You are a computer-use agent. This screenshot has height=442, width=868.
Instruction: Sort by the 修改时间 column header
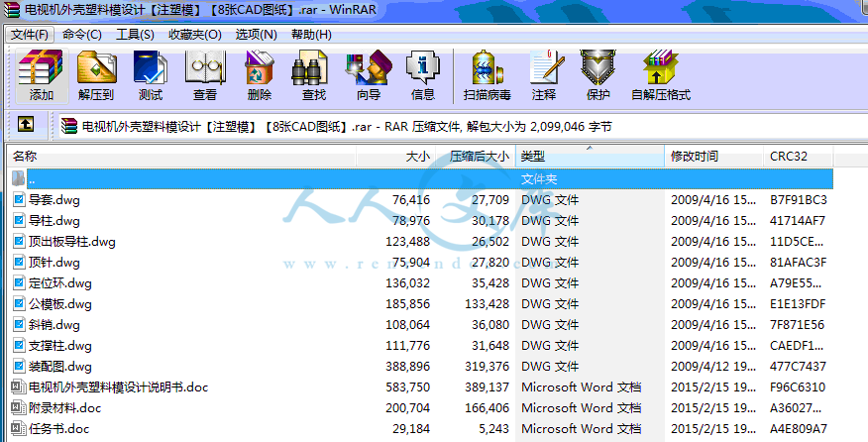(714, 157)
